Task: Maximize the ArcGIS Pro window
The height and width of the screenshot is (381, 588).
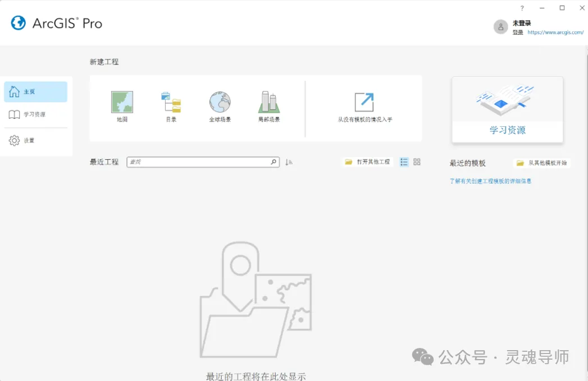Action: (562, 8)
